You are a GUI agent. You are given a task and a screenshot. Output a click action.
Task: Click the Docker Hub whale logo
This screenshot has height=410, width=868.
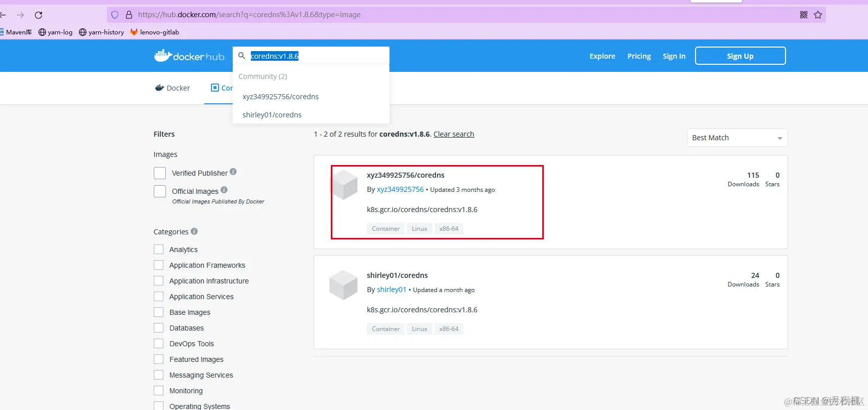tap(189, 56)
